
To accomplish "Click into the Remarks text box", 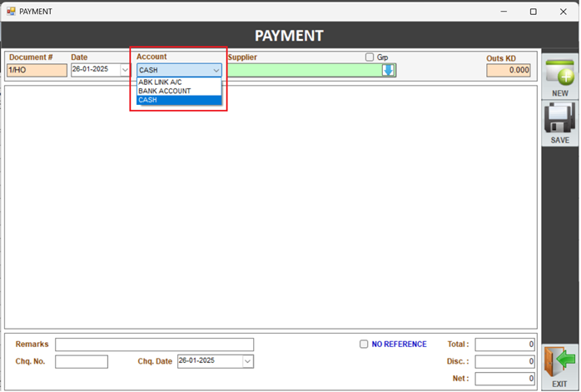I will (x=154, y=345).
